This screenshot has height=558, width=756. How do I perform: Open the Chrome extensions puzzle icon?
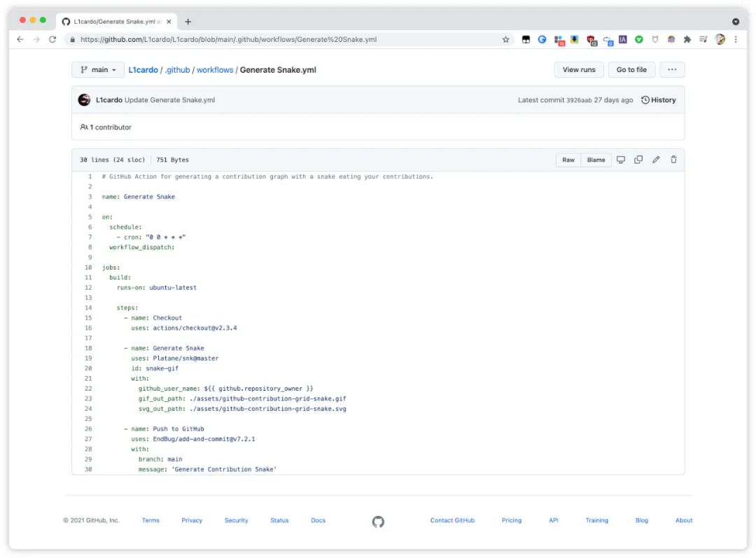click(687, 40)
